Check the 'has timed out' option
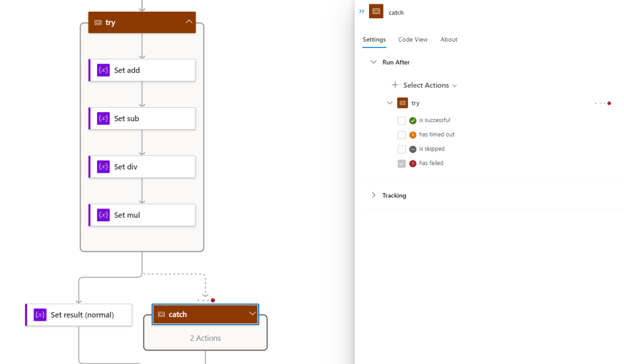This screenshot has width=624, height=364. coord(401,135)
